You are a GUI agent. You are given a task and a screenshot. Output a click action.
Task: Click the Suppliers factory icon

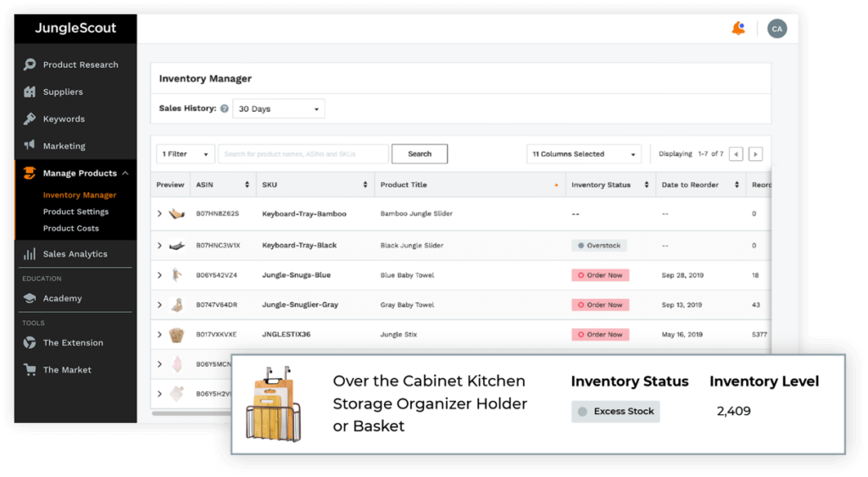click(x=30, y=92)
